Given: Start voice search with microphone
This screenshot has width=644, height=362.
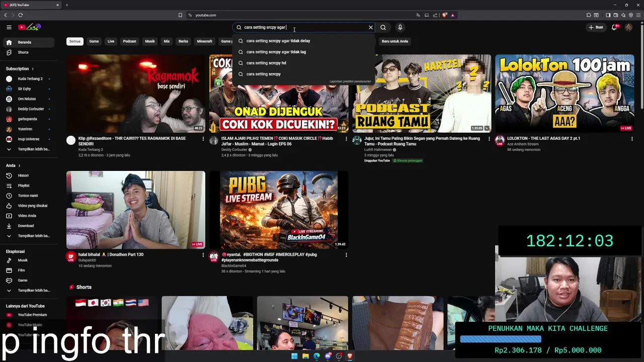Looking at the screenshot, I should pos(400,28).
